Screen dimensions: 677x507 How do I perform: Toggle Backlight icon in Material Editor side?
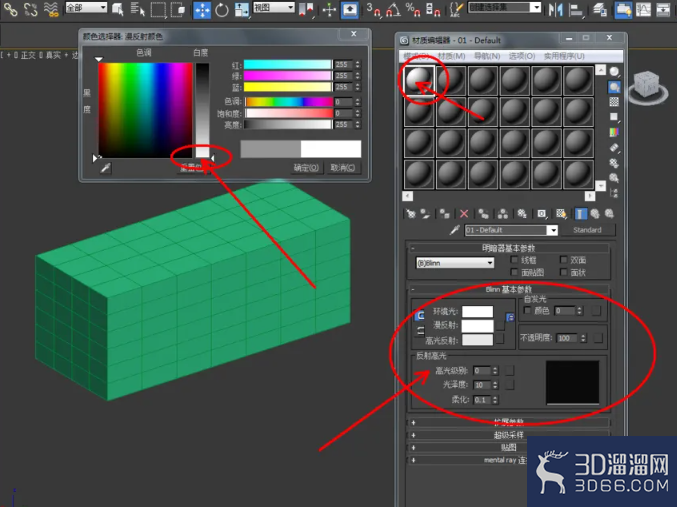click(614, 87)
